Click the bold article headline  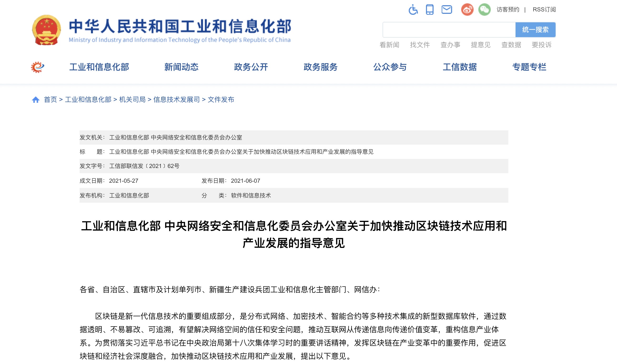point(294,235)
